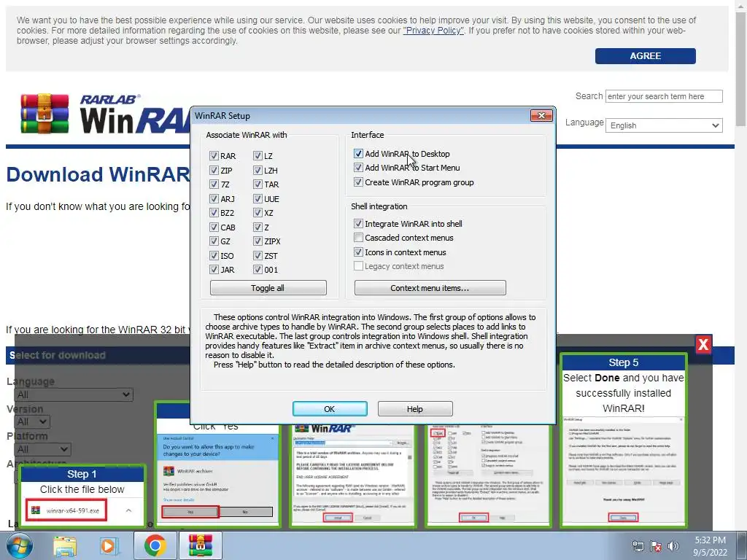Image resolution: width=747 pixels, height=560 pixels.
Task: Expand the chevron beside winrar-x64-591.exe
Action: (x=128, y=510)
